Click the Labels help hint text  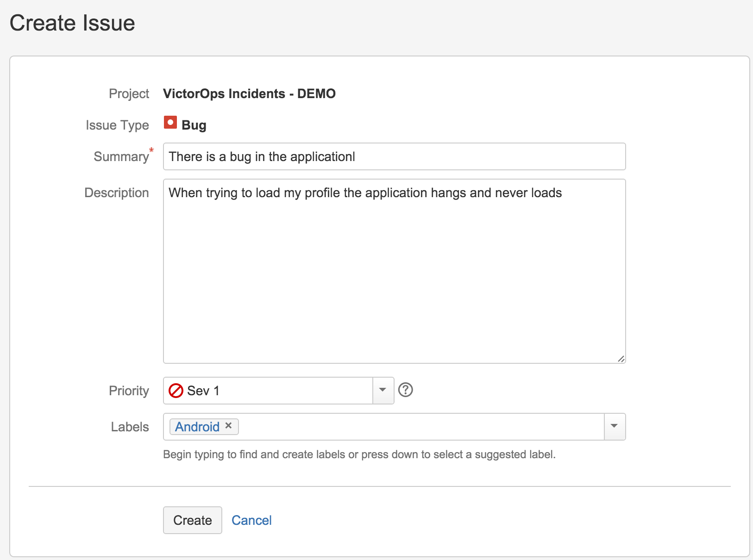click(359, 454)
